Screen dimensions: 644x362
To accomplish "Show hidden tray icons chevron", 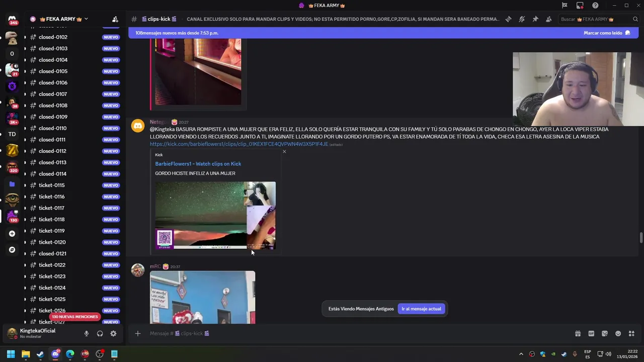I will 521,354.
